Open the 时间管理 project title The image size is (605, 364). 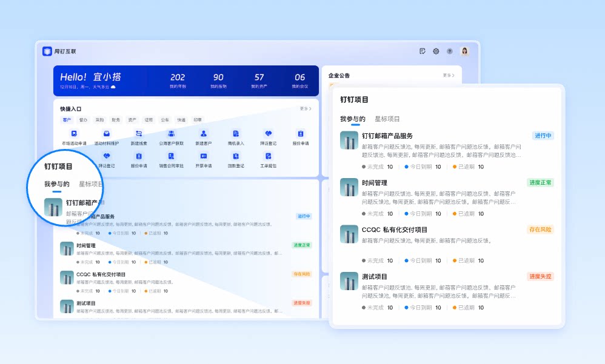point(374,183)
